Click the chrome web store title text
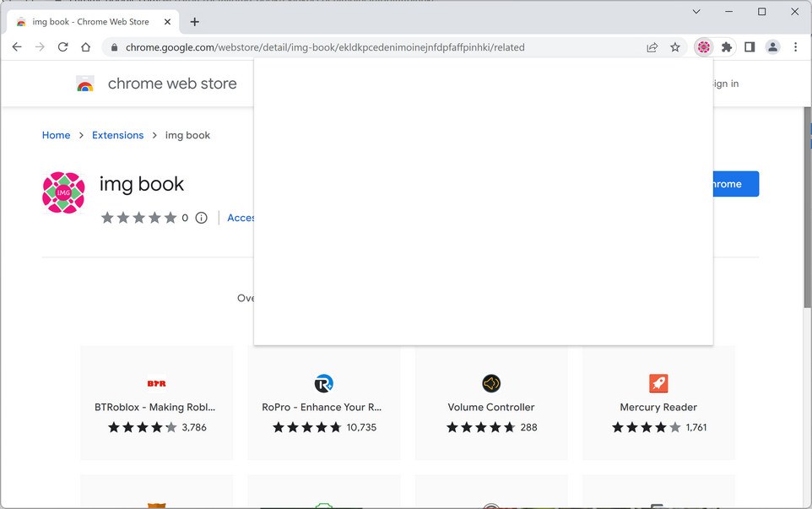812x509 pixels. 172,84
